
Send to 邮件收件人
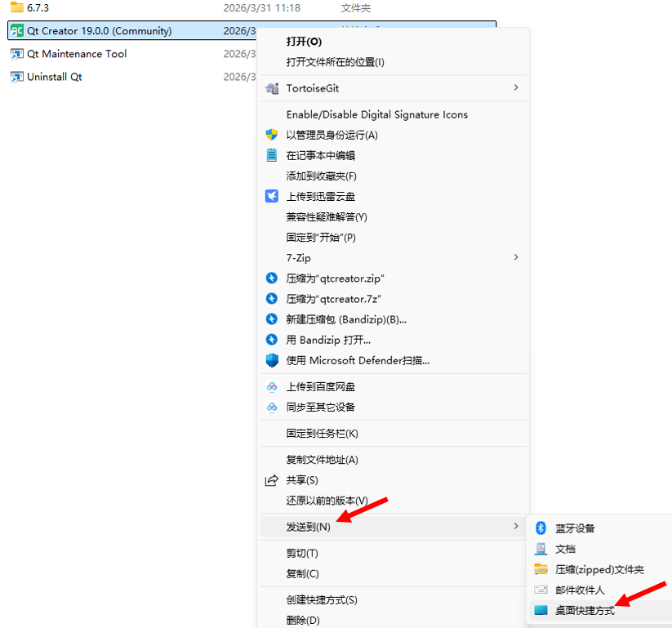580,590
